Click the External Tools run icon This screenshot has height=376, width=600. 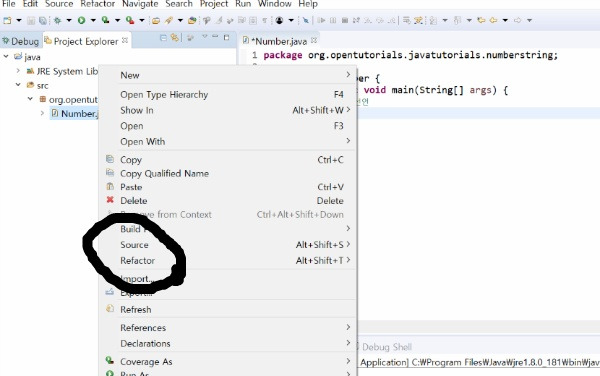point(130,20)
